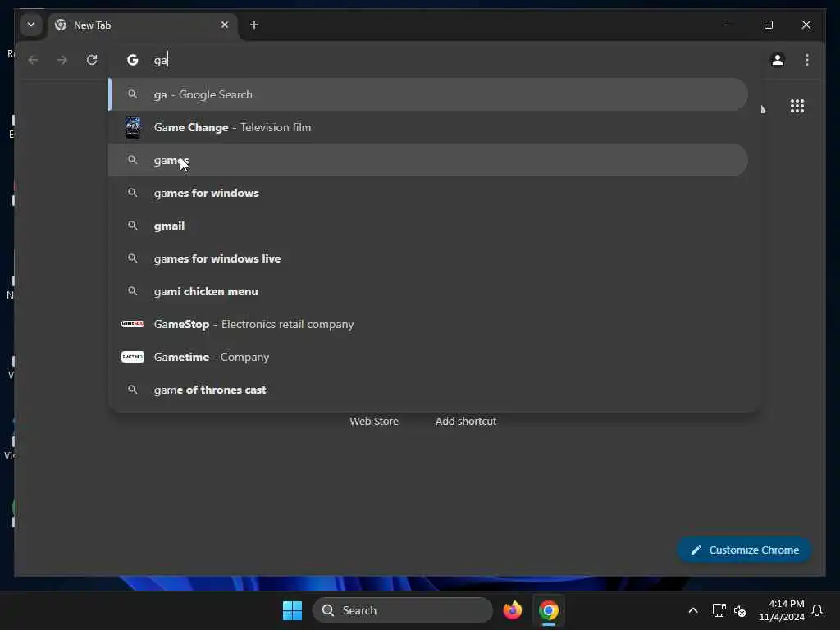The height and width of the screenshot is (630, 840).
Task: Select the New Tab tab
Action: pos(144,25)
